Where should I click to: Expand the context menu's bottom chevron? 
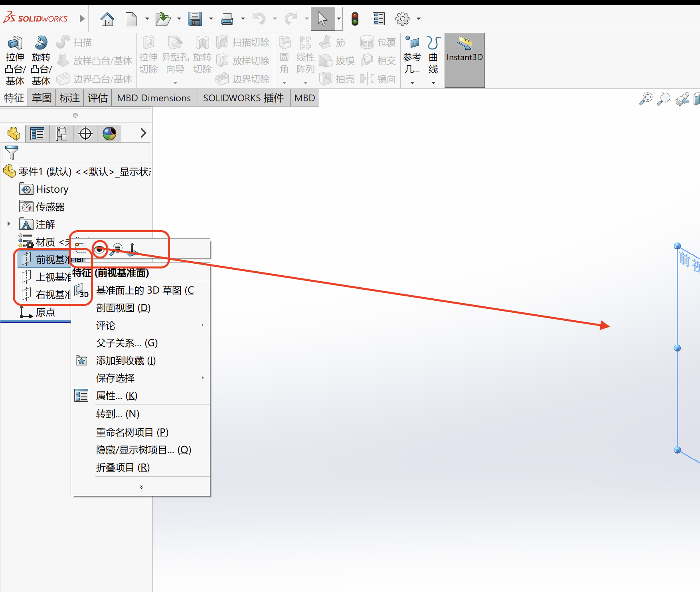click(141, 487)
